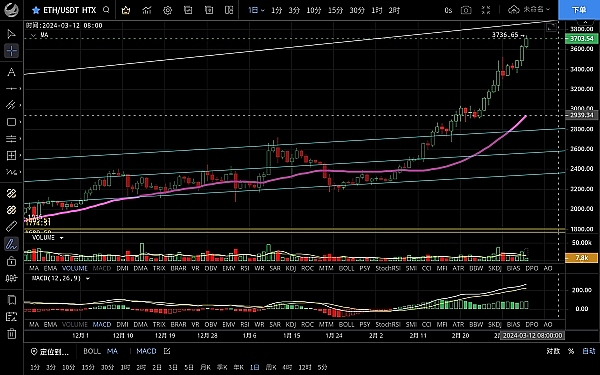
Task: Toggle MA overlay in bottom bar
Action: (112, 351)
